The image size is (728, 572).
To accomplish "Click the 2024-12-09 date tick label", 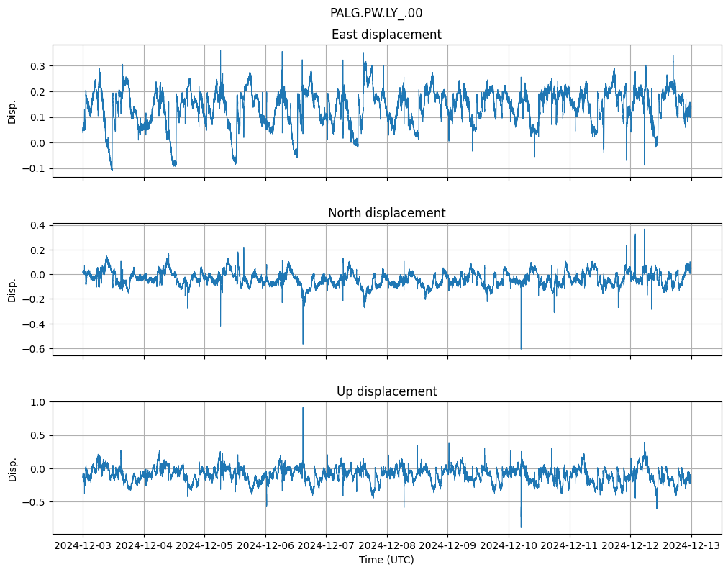I will coord(448,546).
